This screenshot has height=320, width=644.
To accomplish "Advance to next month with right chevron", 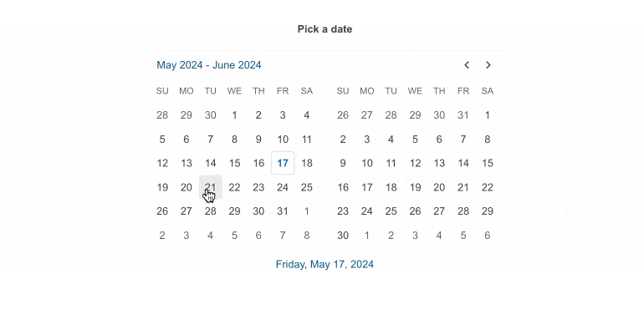I will click(x=488, y=65).
